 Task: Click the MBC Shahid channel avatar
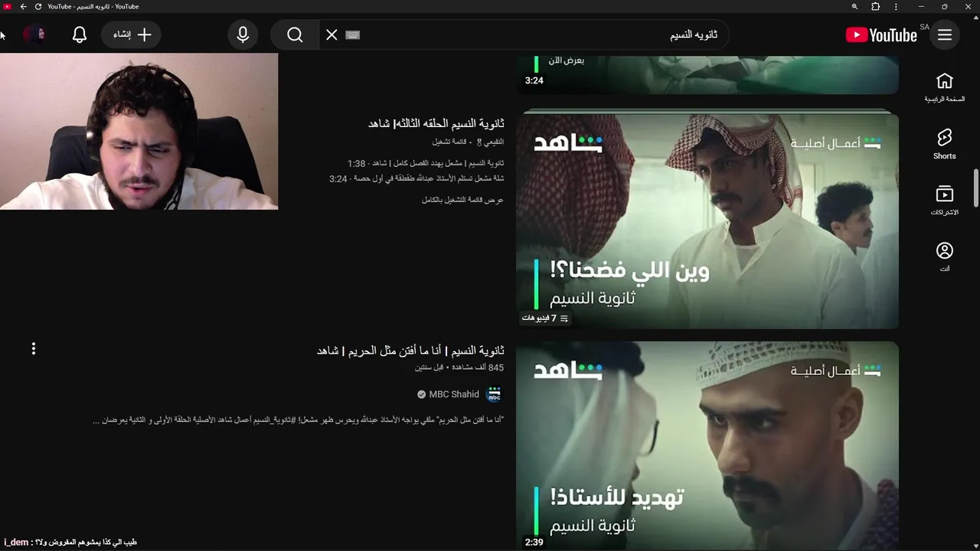[495, 394]
